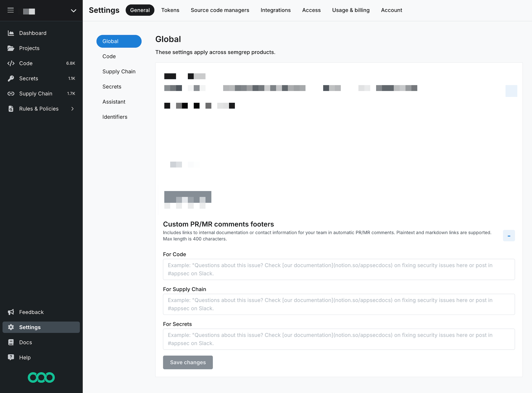Open Projects from the left sidebar

point(11,48)
